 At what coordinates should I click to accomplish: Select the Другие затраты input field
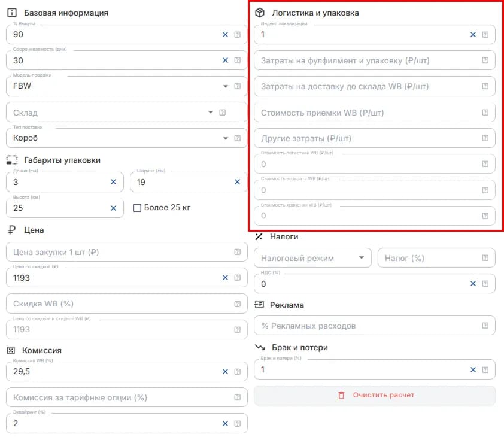click(375, 138)
